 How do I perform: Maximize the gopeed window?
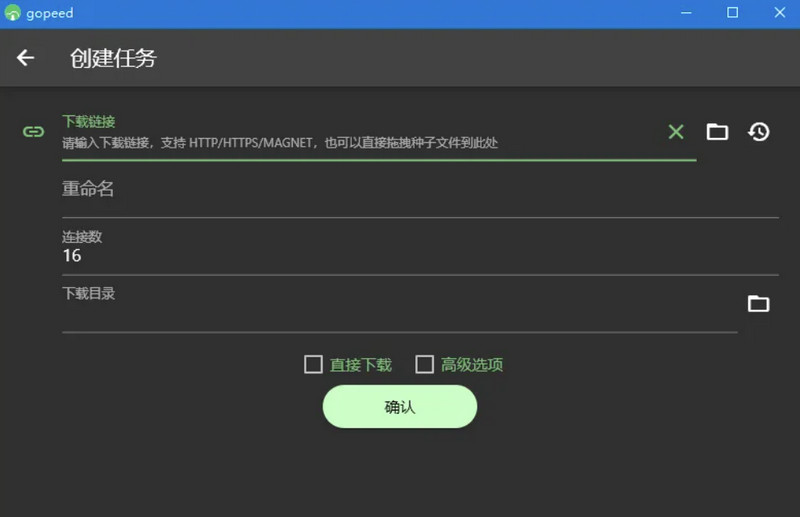click(x=733, y=13)
